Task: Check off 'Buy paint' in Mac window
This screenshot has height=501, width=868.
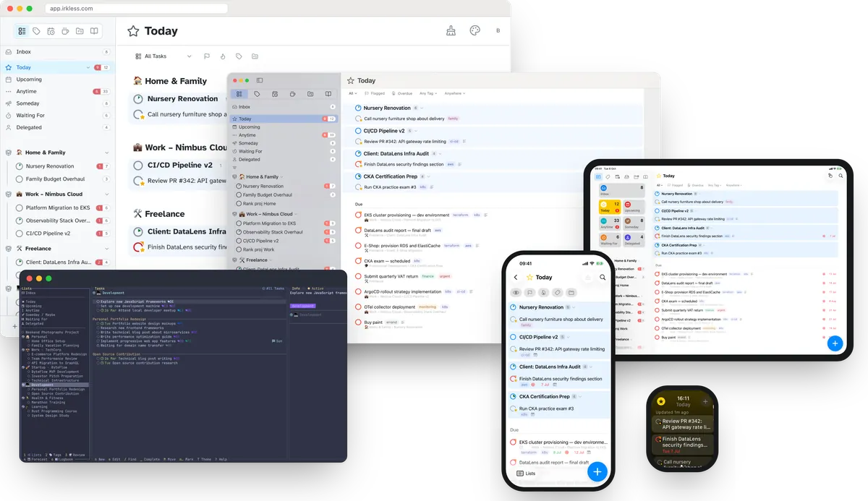Action: click(358, 322)
